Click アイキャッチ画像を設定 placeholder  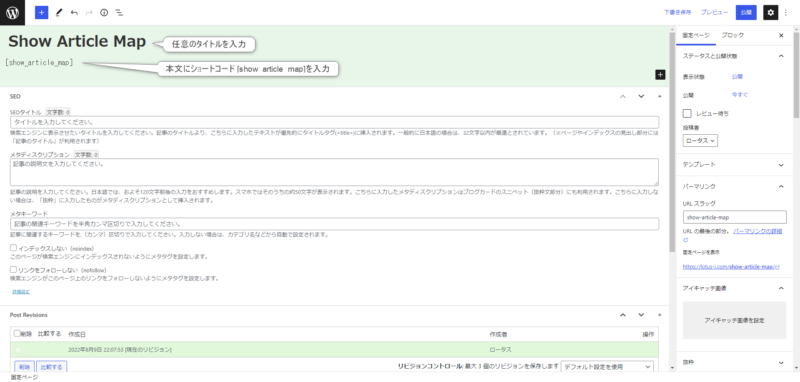(x=734, y=320)
